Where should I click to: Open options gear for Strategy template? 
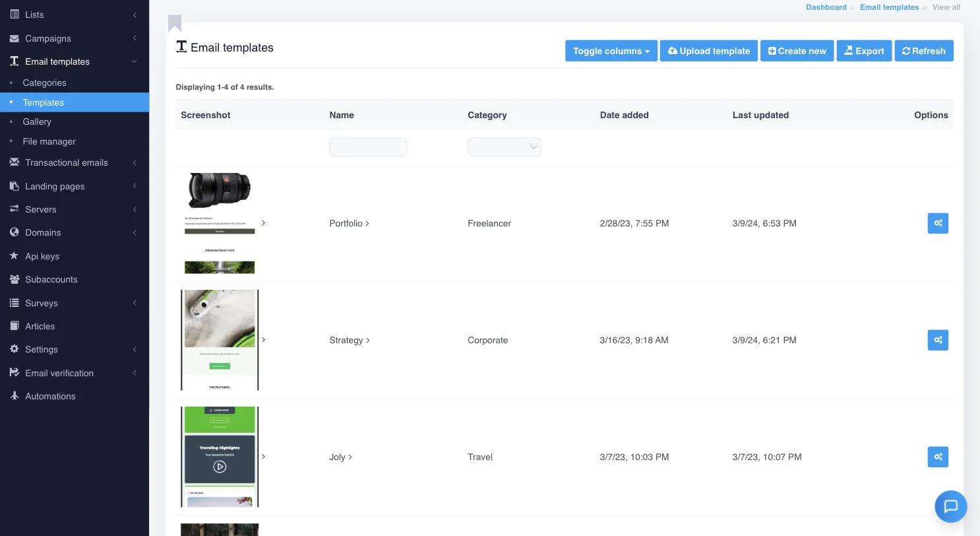tap(938, 340)
